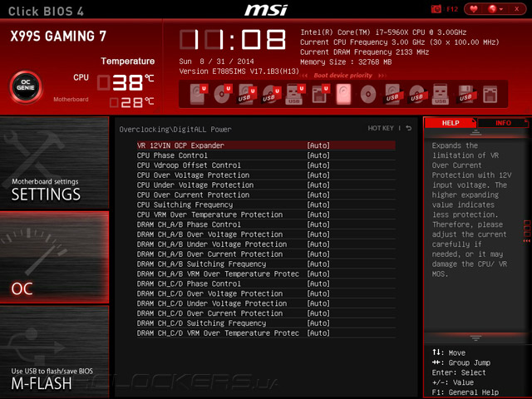532x399 pixels.
Task: Click the return arrow next to HOT KEY
Action: tap(409, 128)
